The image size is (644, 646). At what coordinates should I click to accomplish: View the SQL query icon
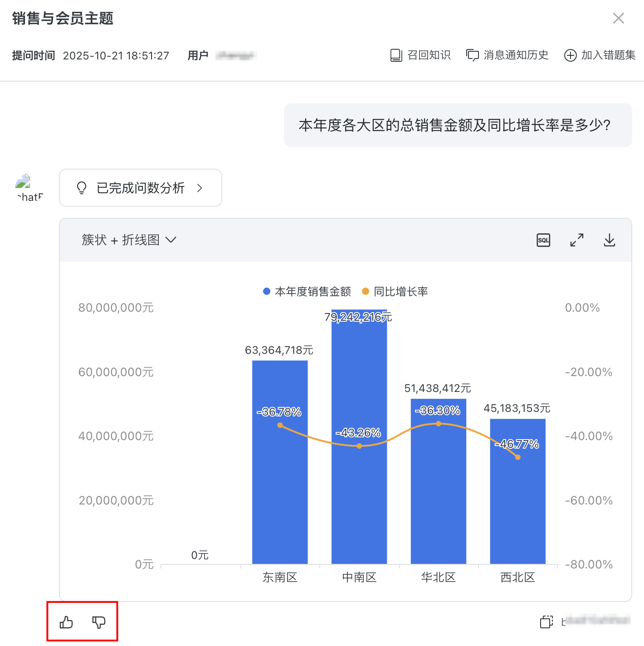click(543, 240)
